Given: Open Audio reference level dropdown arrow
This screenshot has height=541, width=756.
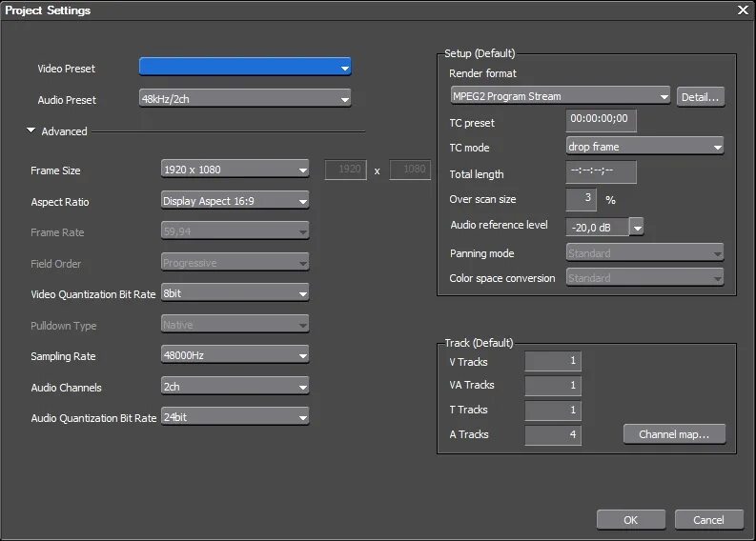Looking at the screenshot, I should (637, 227).
